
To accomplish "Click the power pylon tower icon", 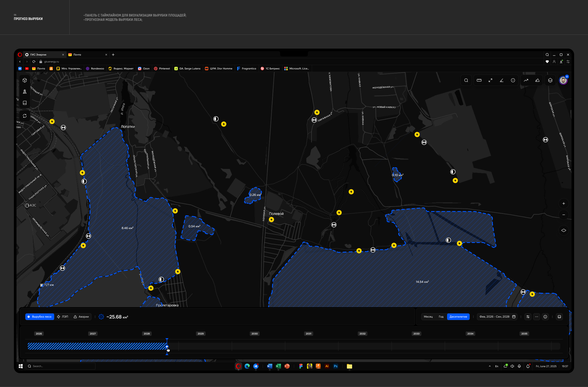I will click(x=25, y=92).
